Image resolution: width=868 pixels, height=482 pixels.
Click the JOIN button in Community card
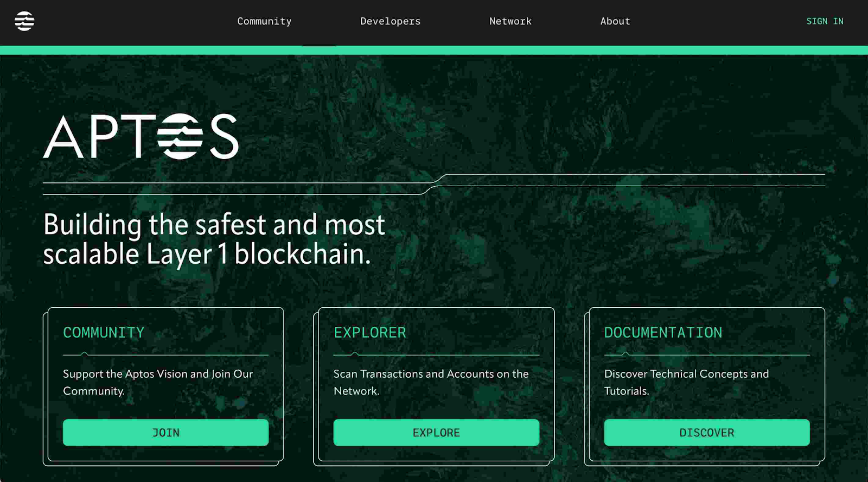tap(165, 433)
